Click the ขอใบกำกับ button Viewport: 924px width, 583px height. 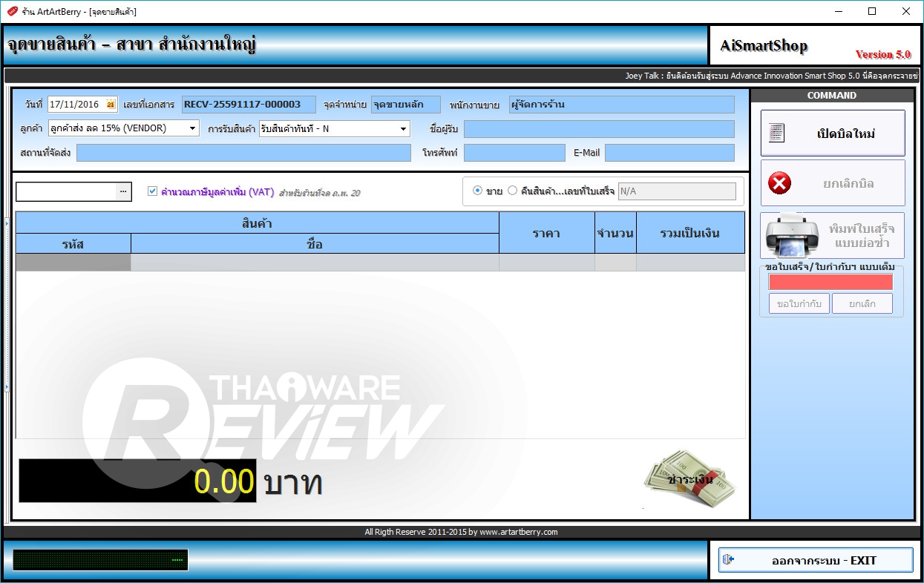pos(799,303)
